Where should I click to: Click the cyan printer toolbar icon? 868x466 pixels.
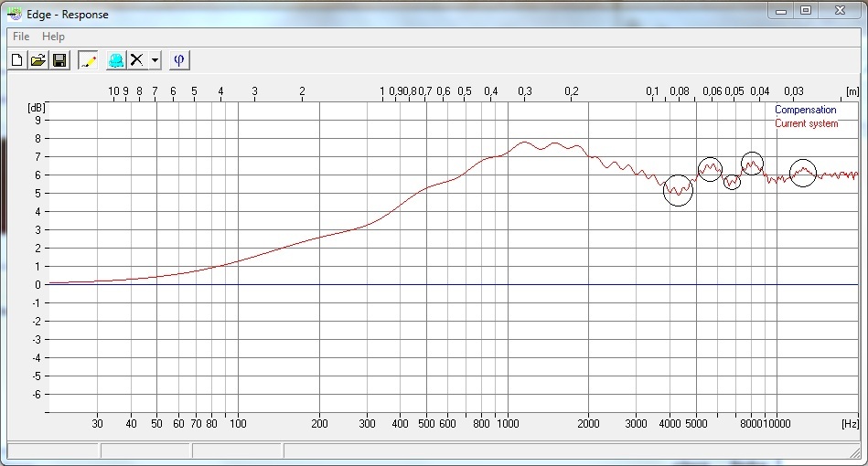[x=116, y=60]
